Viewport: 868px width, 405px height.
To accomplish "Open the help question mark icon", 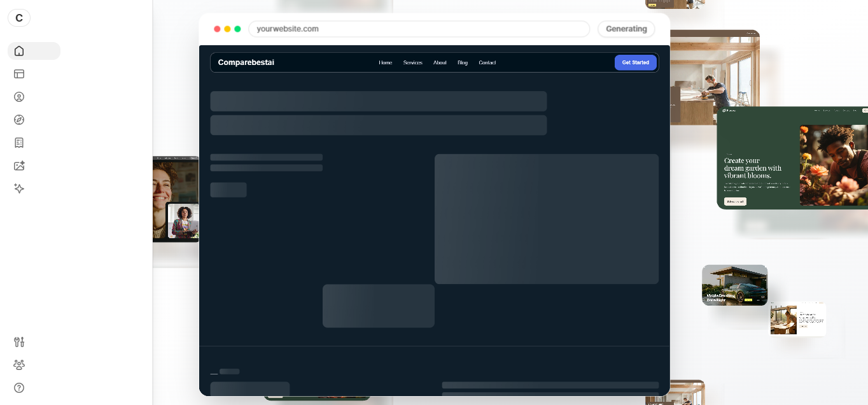I will click(19, 388).
